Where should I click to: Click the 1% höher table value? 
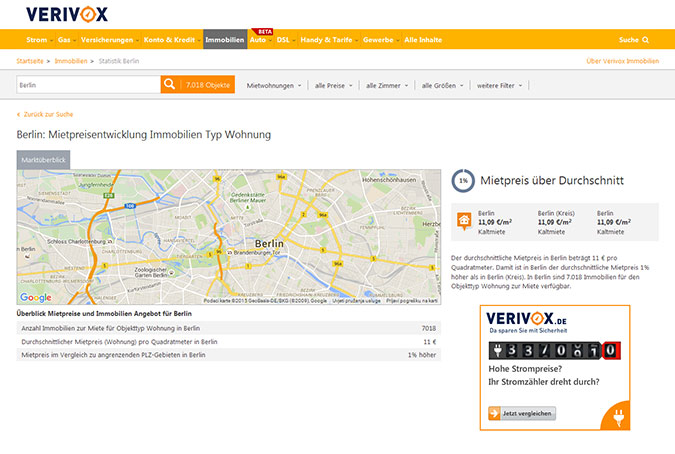click(422, 355)
